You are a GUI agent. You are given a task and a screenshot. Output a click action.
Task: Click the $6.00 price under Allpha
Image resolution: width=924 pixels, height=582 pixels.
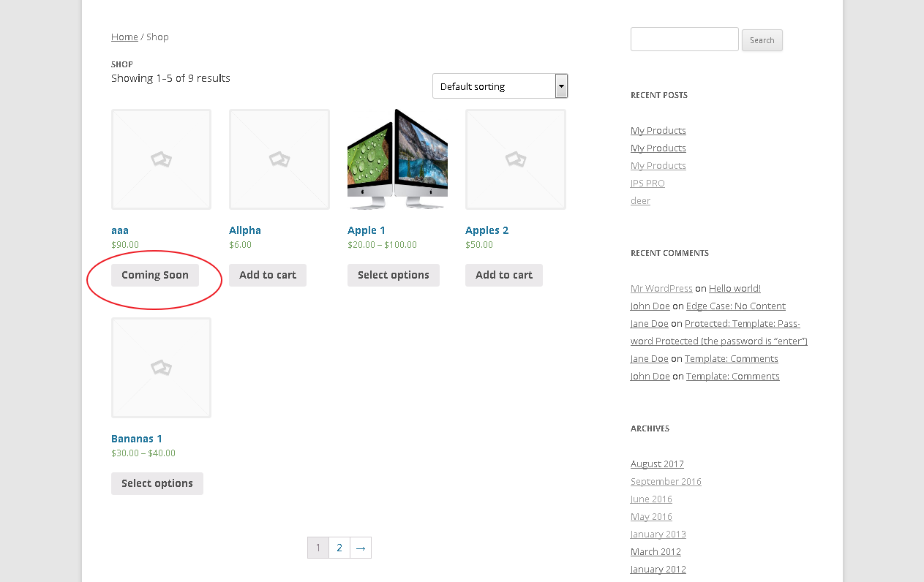[240, 245]
